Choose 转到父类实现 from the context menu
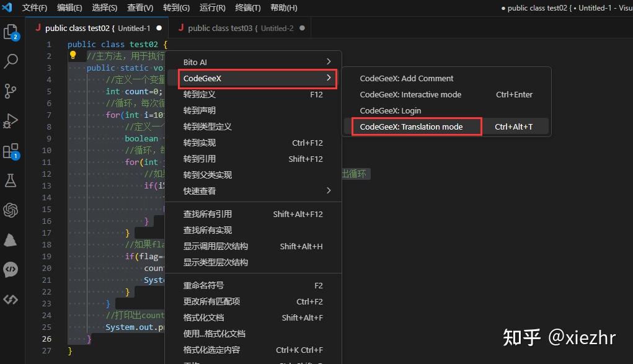Screen dimensions: 633x364 tap(254, 175)
